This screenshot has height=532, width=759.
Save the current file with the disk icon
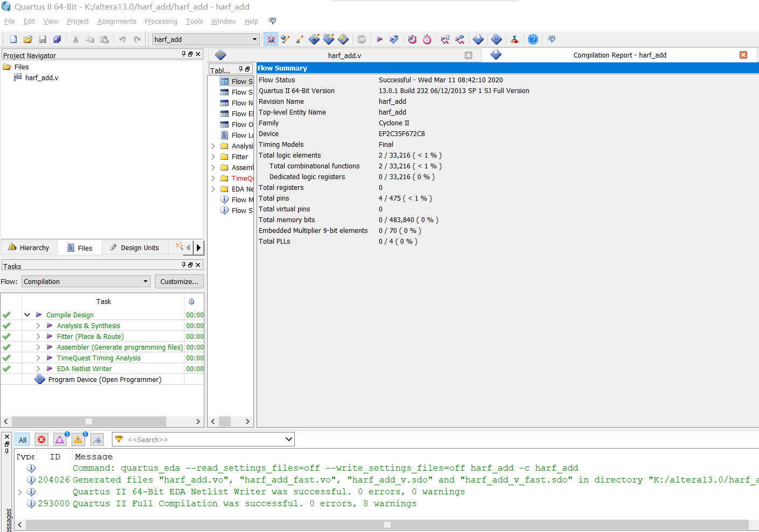(x=42, y=39)
